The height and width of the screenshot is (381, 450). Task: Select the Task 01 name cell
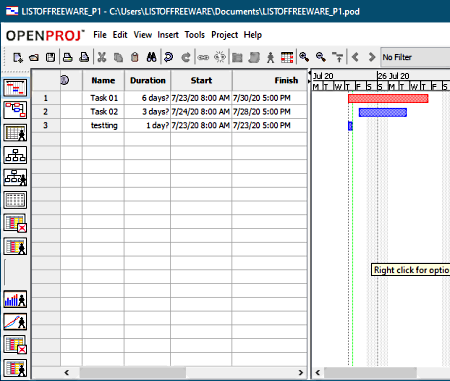104,98
